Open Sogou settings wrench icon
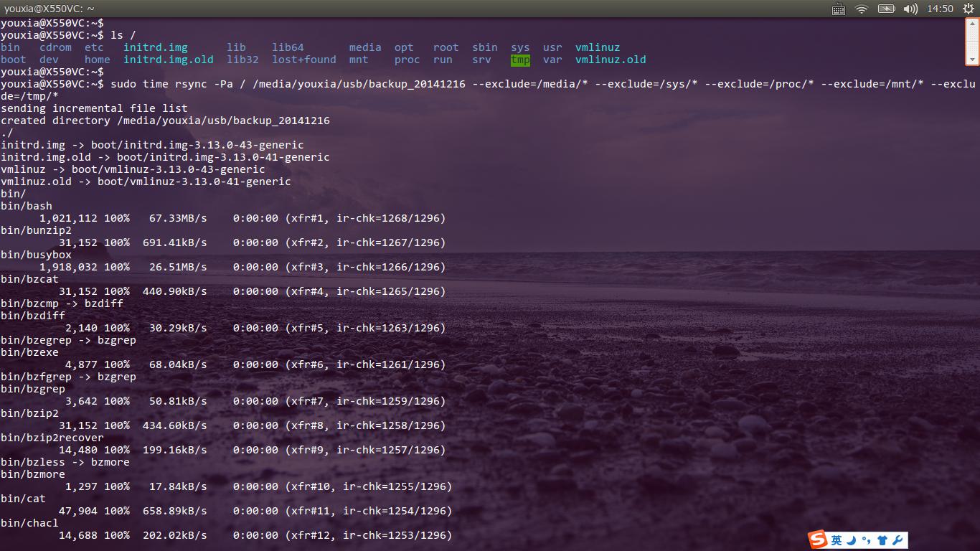Screen dimensions: 980x551 tap(897, 540)
